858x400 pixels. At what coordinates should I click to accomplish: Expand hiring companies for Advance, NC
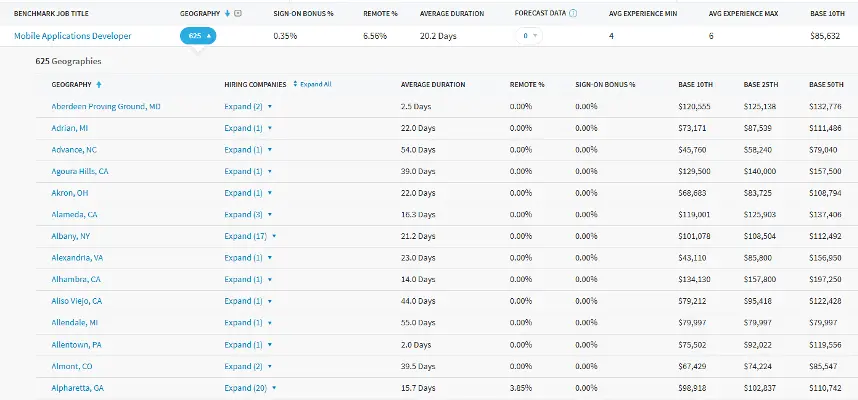tap(248, 150)
